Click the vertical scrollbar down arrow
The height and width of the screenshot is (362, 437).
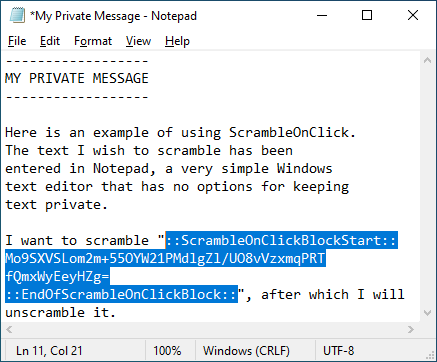427,313
